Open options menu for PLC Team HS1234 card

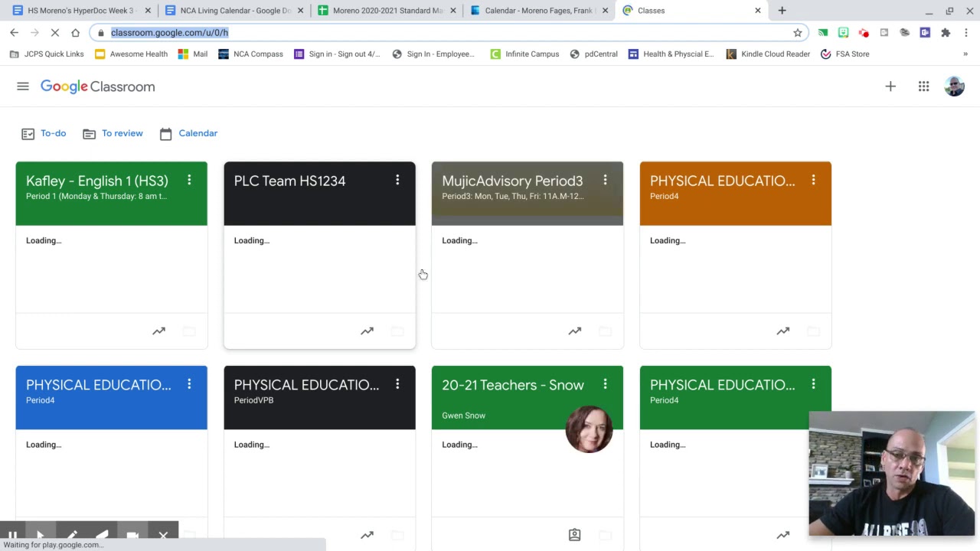pos(397,181)
